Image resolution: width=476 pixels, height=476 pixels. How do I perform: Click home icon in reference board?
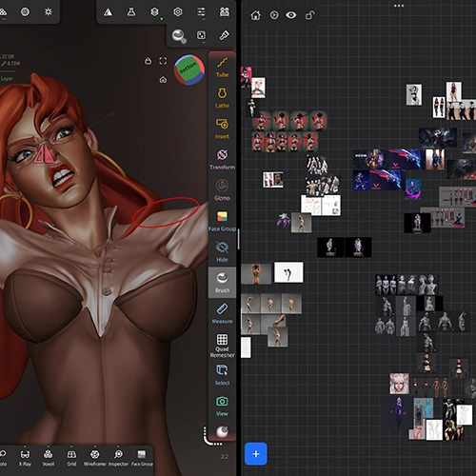tap(256, 15)
